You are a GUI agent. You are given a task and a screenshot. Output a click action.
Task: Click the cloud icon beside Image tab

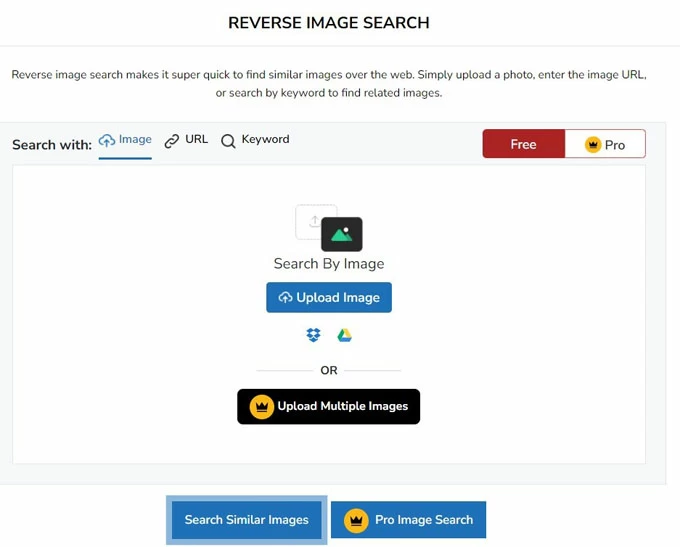(x=107, y=141)
